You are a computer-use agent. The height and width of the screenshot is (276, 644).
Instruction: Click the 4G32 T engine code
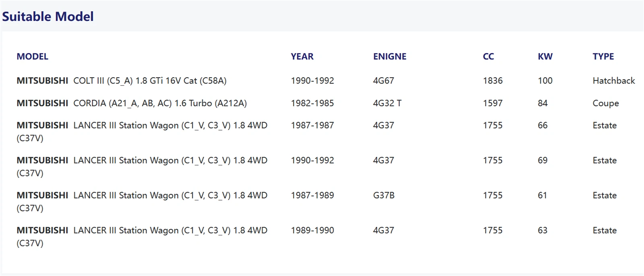pos(387,103)
